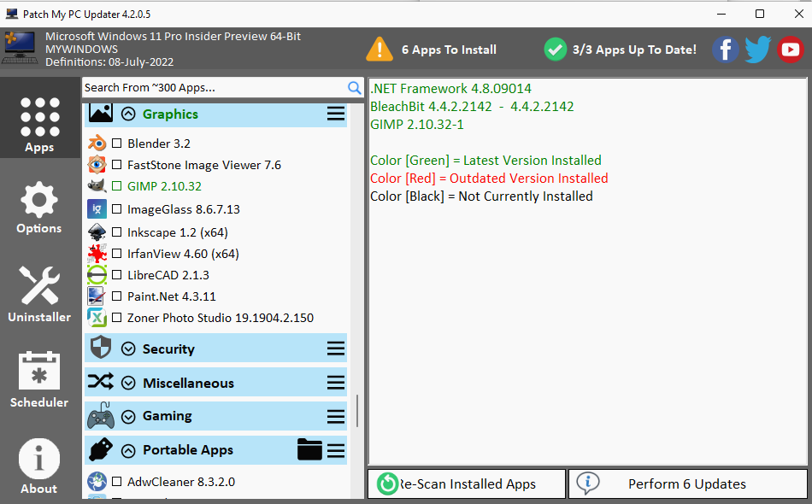The height and width of the screenshot is (504, 812).
Task: Click Re-Scan Installed Apps button
Action: point(467,483)
